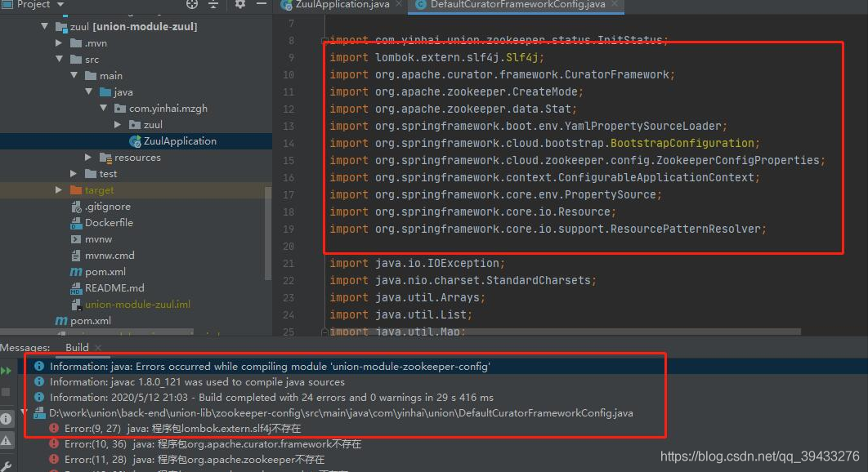This screenshot has width=868, height=472.
Task: Click the Dockerfile icon
Action: (76, 223)
